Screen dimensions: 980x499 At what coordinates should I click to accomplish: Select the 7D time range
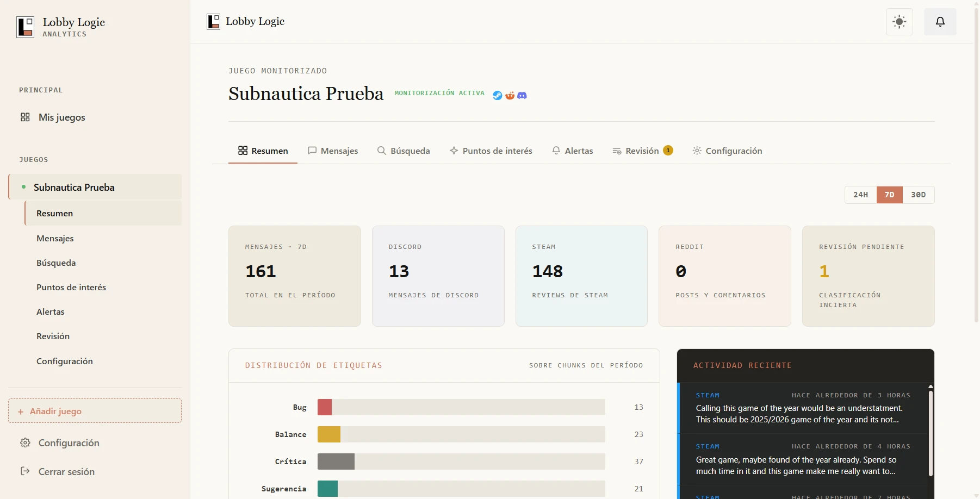pyautogui.click(x=890, y=195)
